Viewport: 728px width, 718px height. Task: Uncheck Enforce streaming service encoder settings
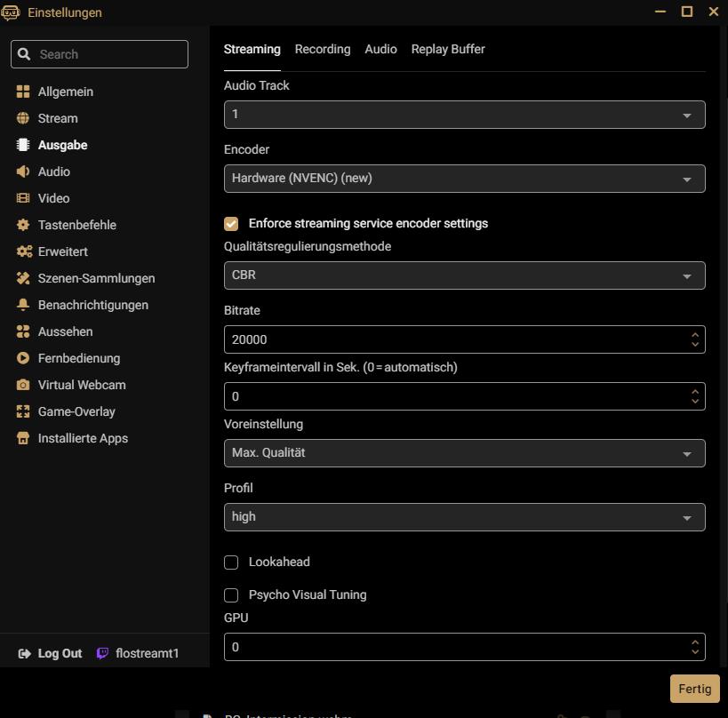click(x=231, y=224)
